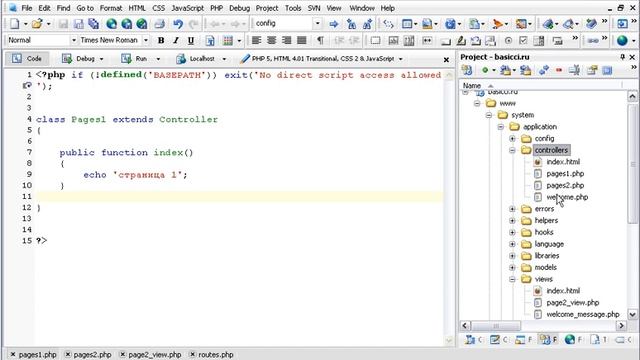The width and height of the screenshot is (640, 360).
Task: Click the Align Left icon
Action: pyautogui.click(x=256, y=40)
